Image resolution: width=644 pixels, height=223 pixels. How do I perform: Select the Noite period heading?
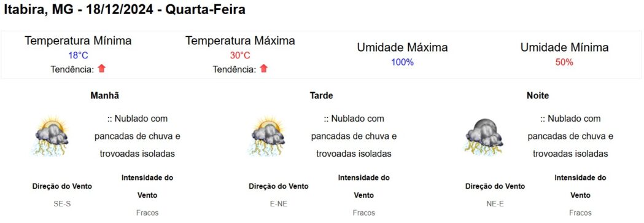pos(538,96)
